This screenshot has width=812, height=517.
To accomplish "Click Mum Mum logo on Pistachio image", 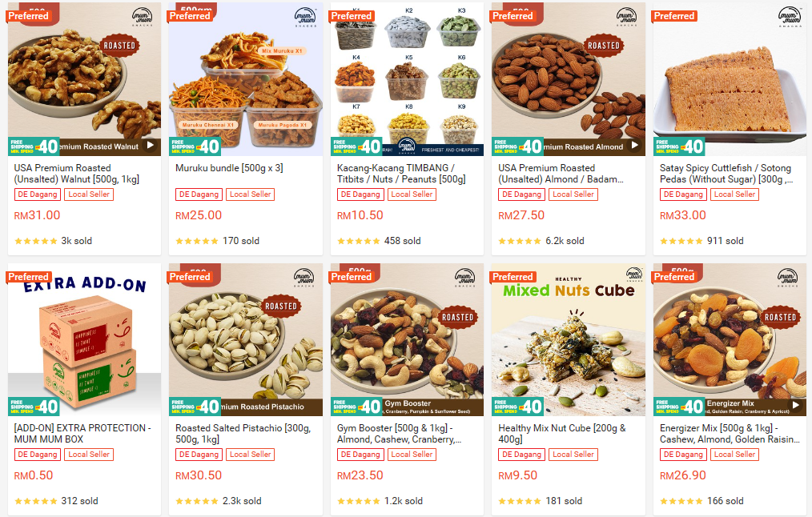I will [303, 277].
